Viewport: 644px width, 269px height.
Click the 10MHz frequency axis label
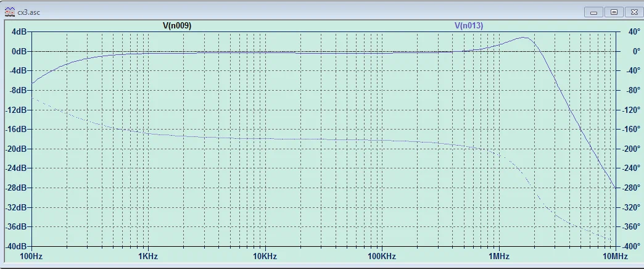tap(615, 256)
